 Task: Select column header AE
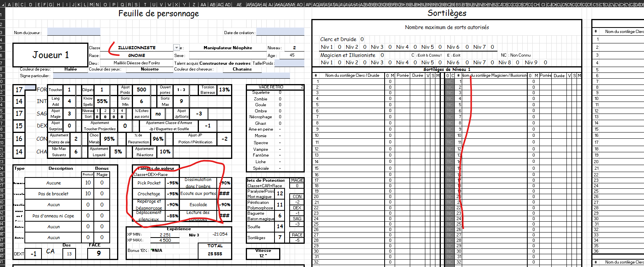coord(239,5)
